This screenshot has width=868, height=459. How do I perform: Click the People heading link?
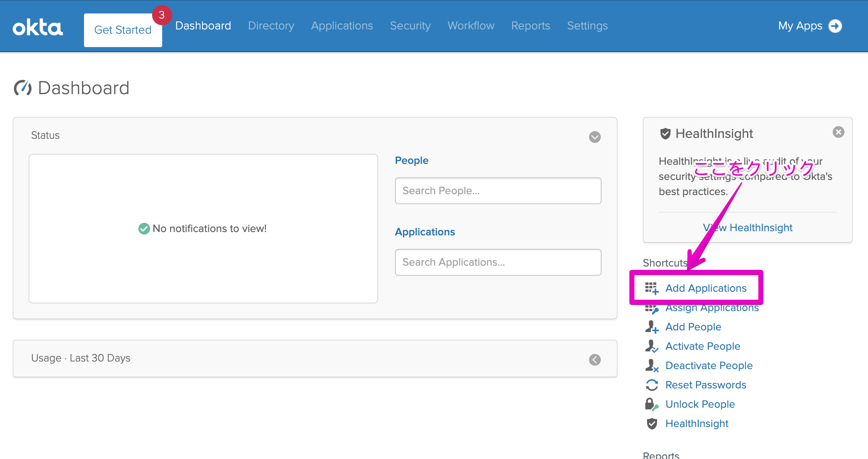[412, 161]
